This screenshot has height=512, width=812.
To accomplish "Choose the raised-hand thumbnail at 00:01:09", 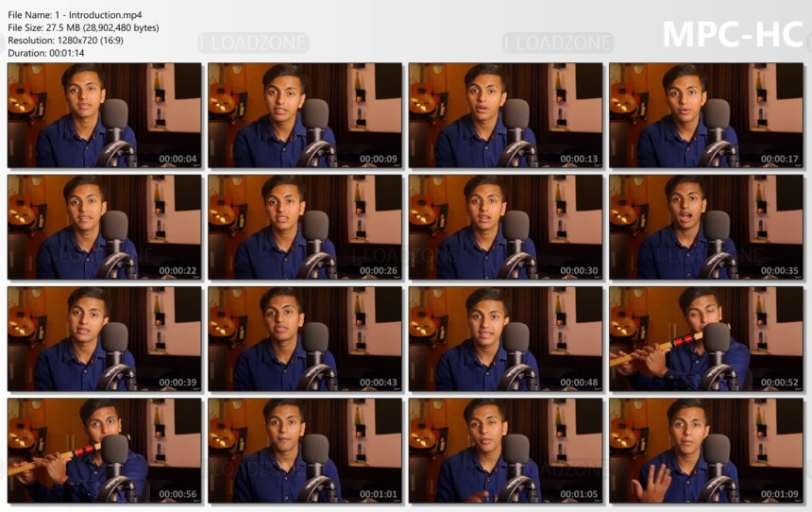I will point(706,451).
